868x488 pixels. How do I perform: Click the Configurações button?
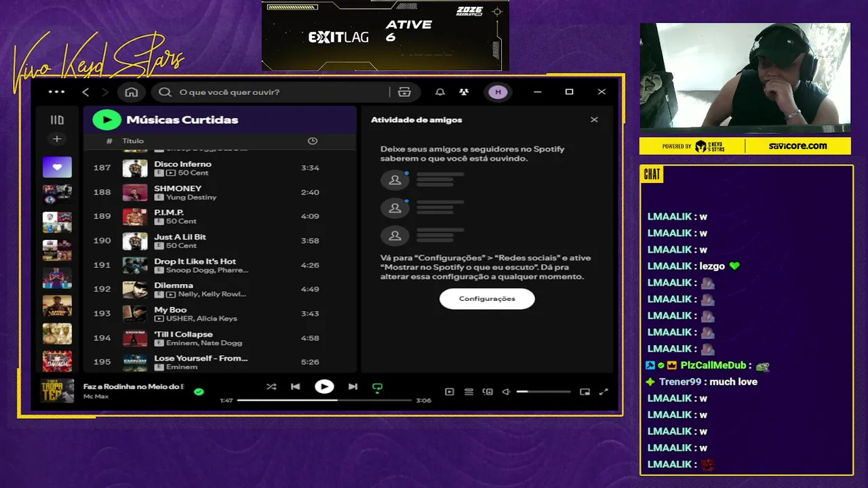coord(487,299)
